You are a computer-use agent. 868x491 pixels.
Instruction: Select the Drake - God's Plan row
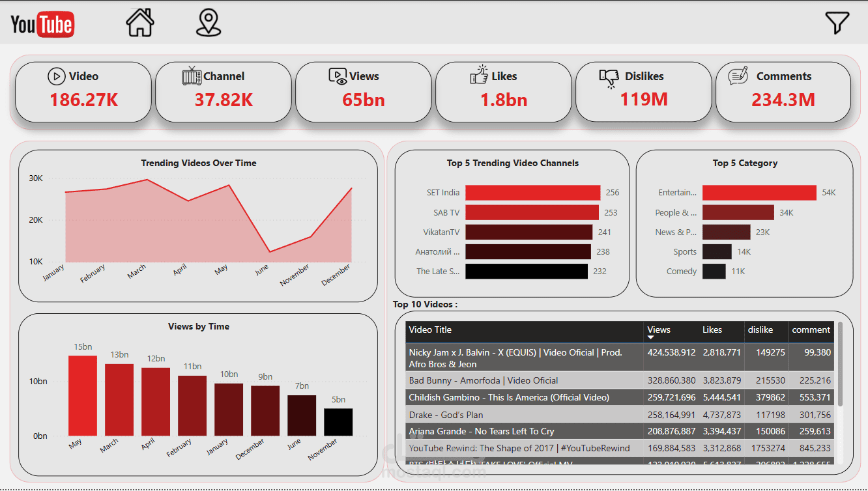pos(620,415)
